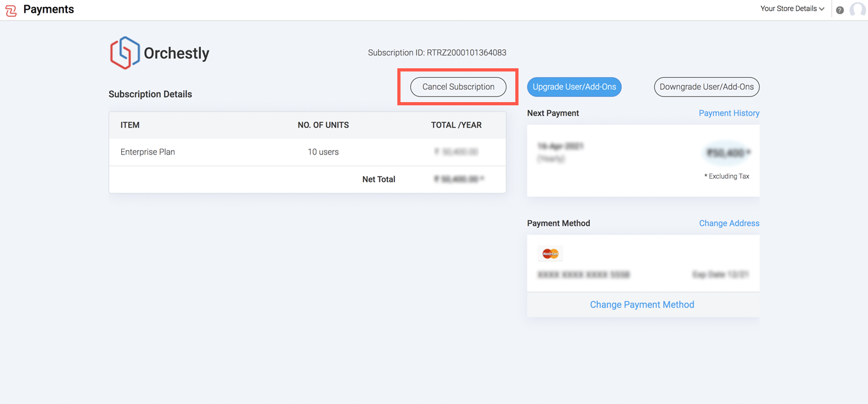Click the Zoho Payments logo icon
The image size is (868, 404).
(x=11, y=10)
